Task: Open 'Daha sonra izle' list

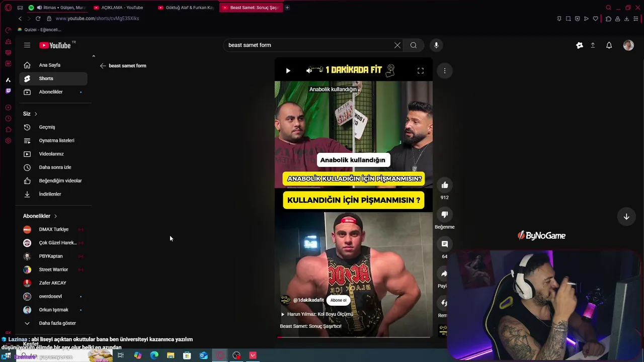Action: pyautogui.click(x=53, y=167)
